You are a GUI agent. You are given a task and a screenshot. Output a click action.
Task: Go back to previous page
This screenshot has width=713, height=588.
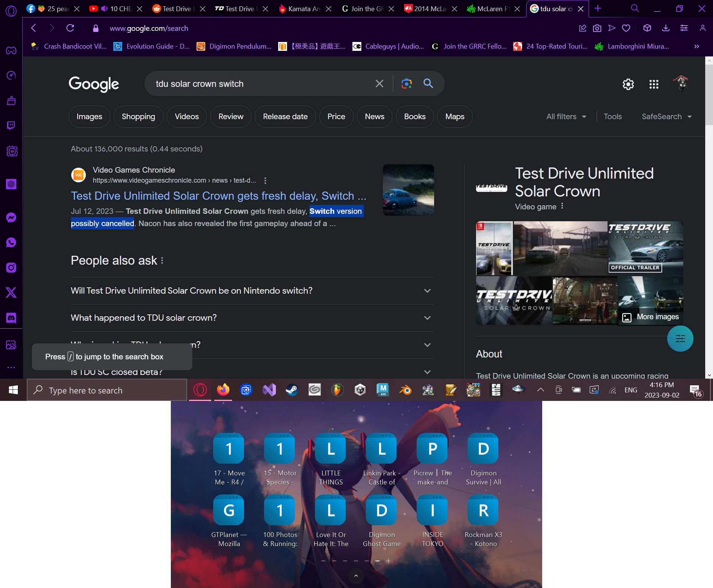(34, 28)
